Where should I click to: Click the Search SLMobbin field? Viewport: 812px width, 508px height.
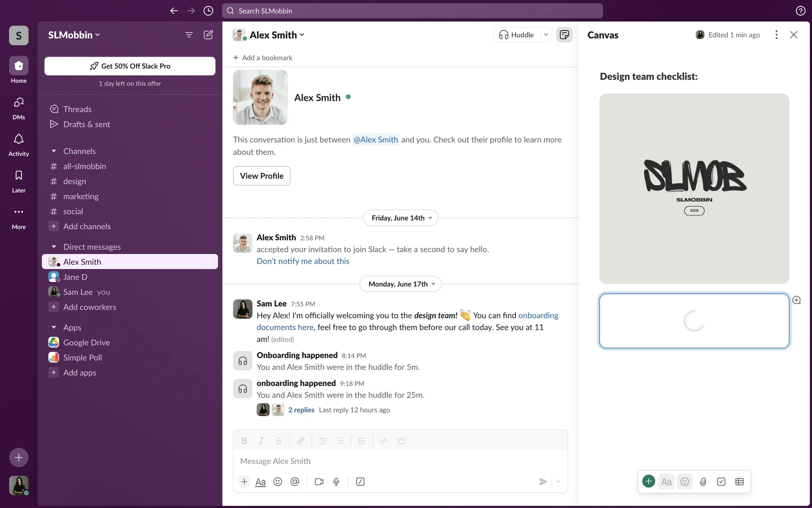point(412,11)
